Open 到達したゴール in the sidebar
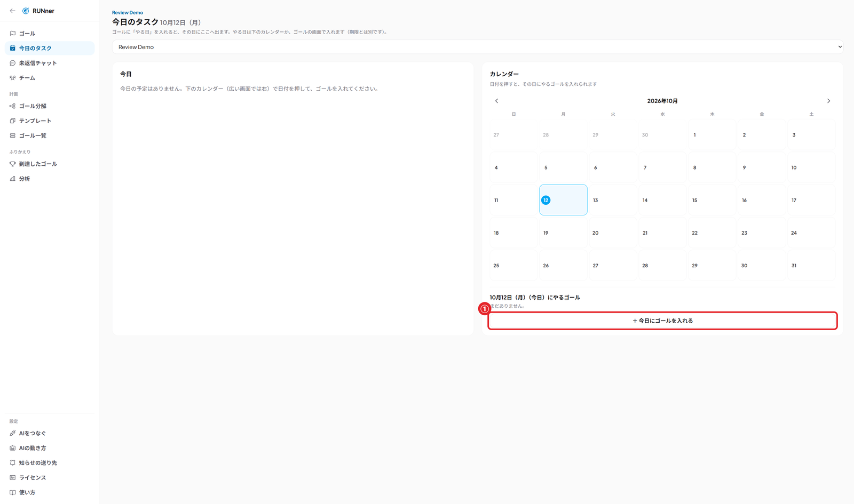The height and width of the screenshot is (504, 854). tap(50, 164)
